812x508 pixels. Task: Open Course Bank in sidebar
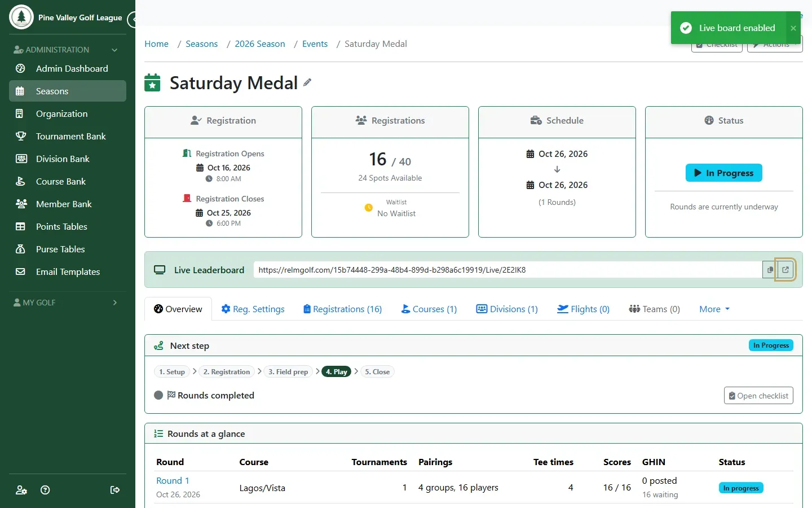68,181
